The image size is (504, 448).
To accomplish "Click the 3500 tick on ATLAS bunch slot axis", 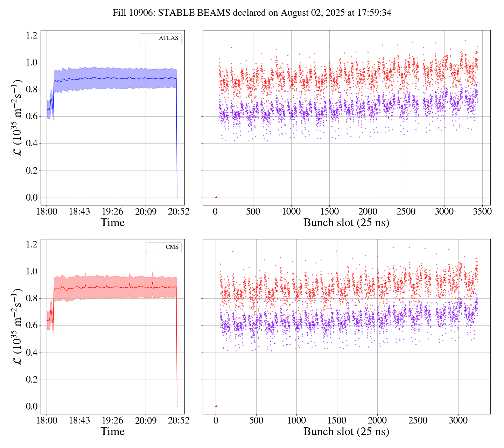I will pos(482,211).
